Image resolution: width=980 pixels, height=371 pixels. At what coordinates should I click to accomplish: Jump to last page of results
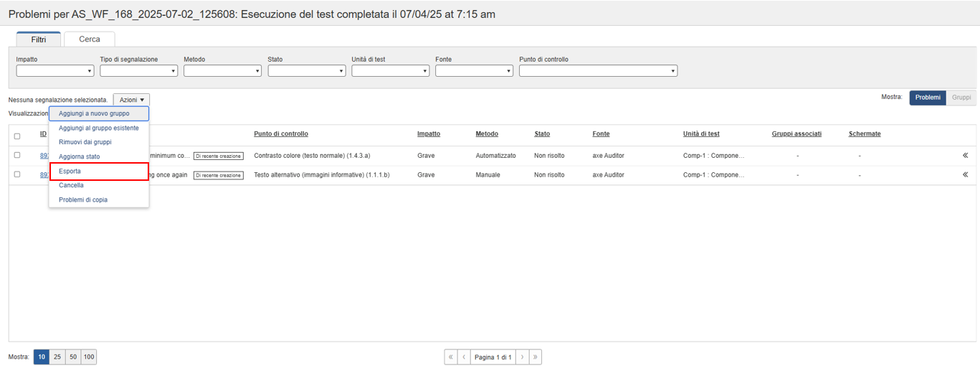click(x=535, y=357)
